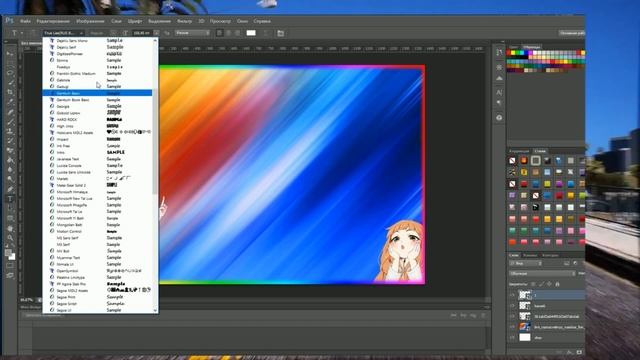Select the Lasso tool
This screenshot has height=360, width=640.
(10, 73)
